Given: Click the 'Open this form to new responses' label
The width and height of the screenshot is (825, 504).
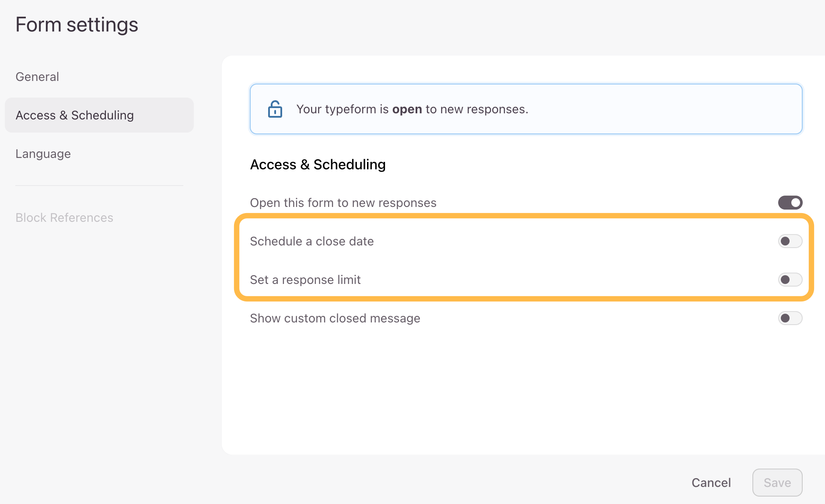Looking at the screenshot, I should click(343, 203).
